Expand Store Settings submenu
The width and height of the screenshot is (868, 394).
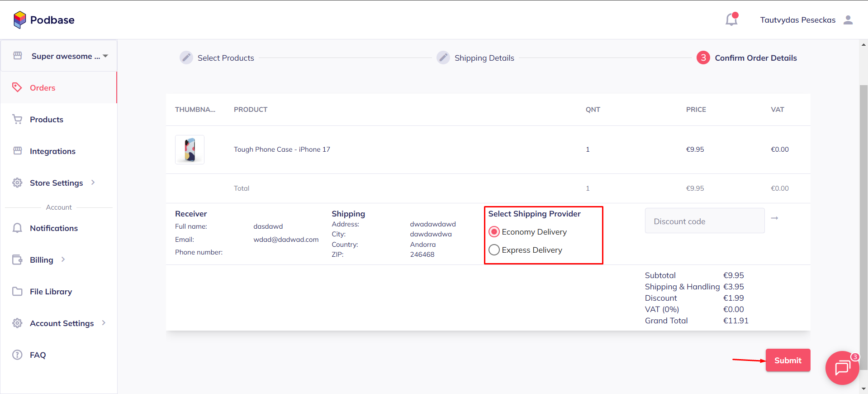[93, 183]
